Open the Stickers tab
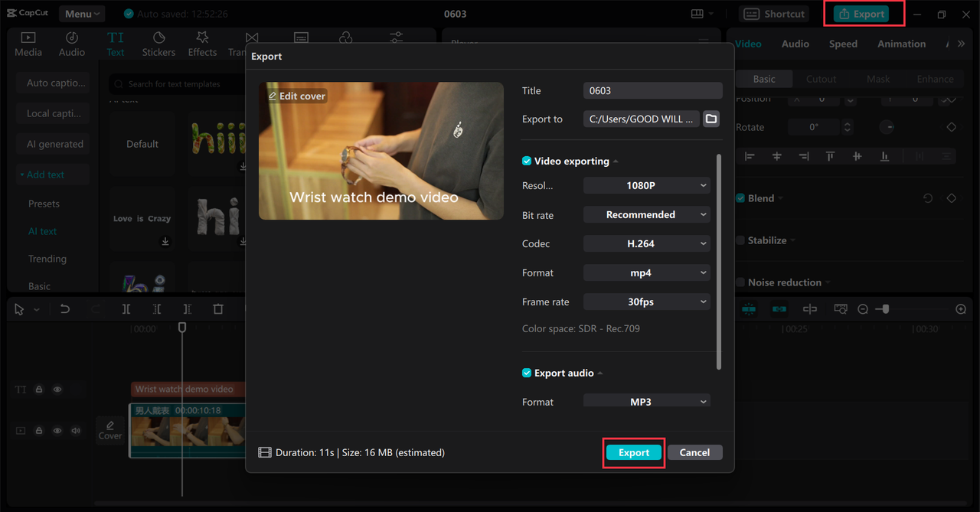 point(158,44)
